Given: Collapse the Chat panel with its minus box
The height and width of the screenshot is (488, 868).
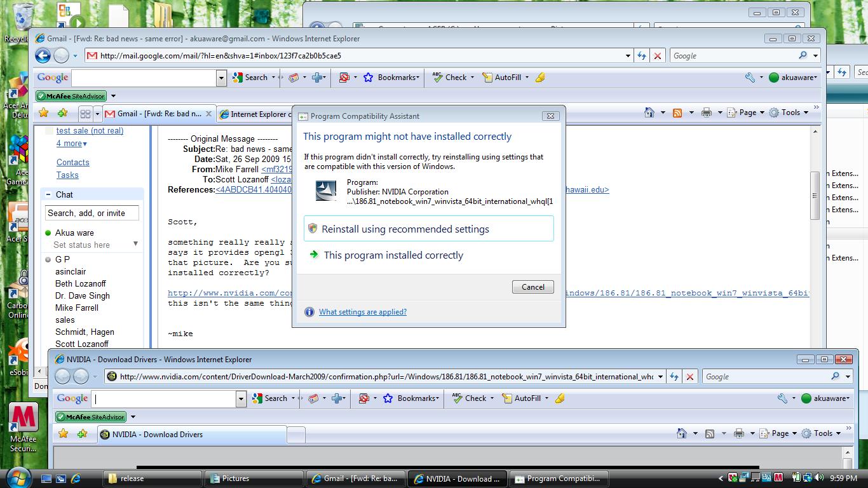Looking at the screenshot, I should click(x=48, y=194).
